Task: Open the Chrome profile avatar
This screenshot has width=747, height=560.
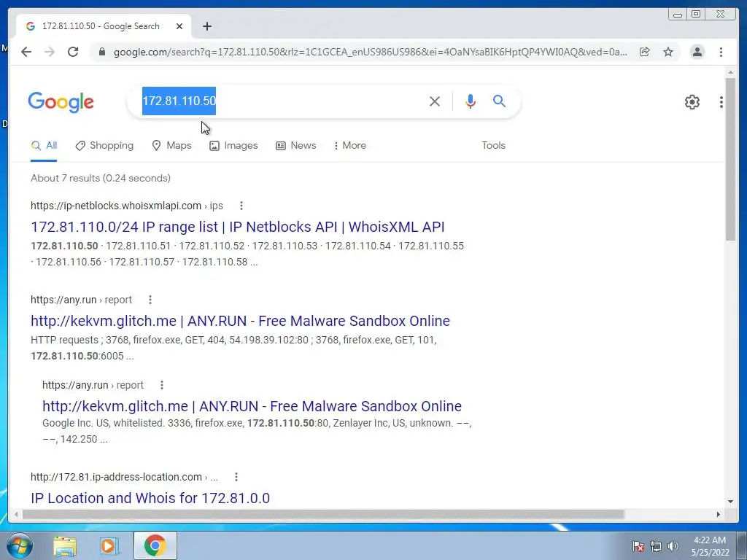Action: (x=697, y=52)
